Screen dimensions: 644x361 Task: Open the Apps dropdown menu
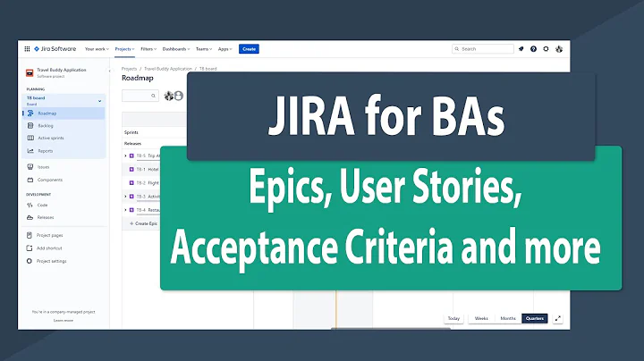coord(225,49)
